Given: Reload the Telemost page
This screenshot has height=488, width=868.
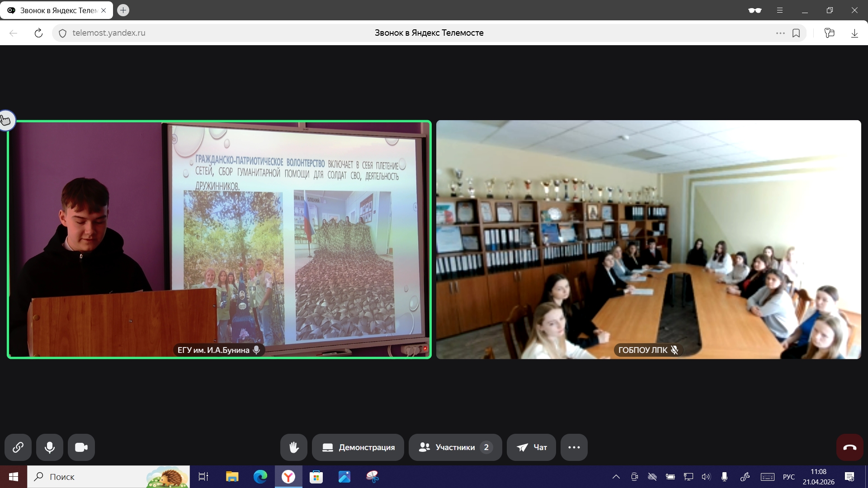Looking at the screenshot, I should point(38,33).
